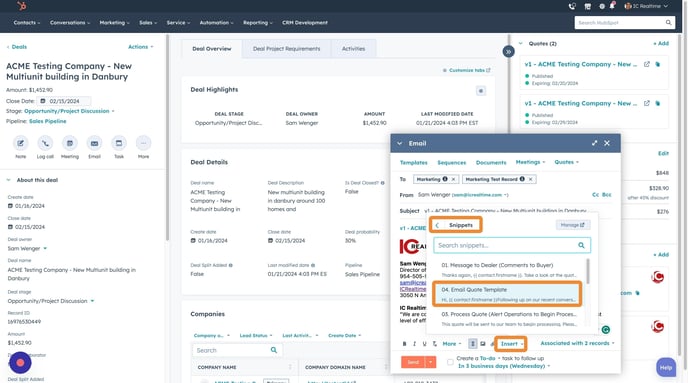This screenshot has width=688, height=383.
Task: Click Add link next to Quotes
Action: pyautogui.click(x=661, y=43)
